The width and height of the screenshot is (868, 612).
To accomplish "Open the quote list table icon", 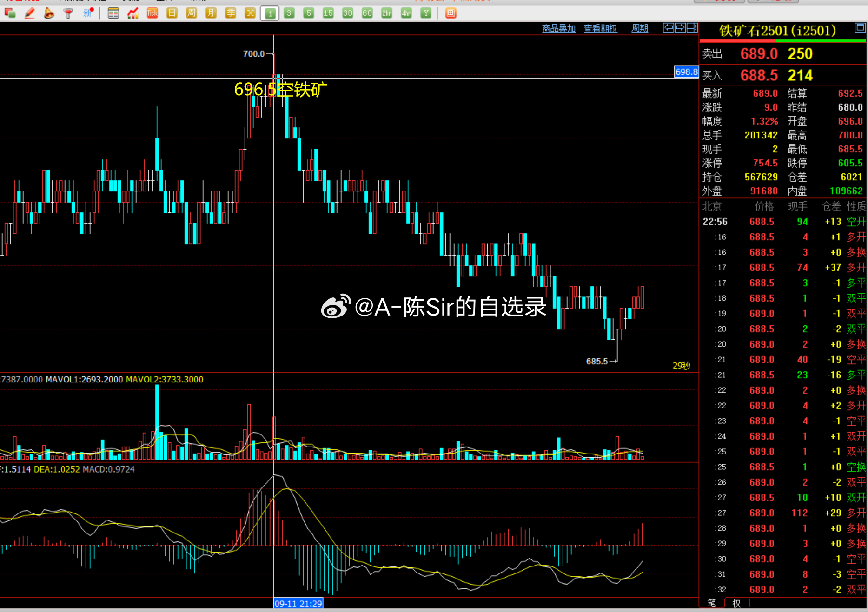I will click(x=113, y=13).
